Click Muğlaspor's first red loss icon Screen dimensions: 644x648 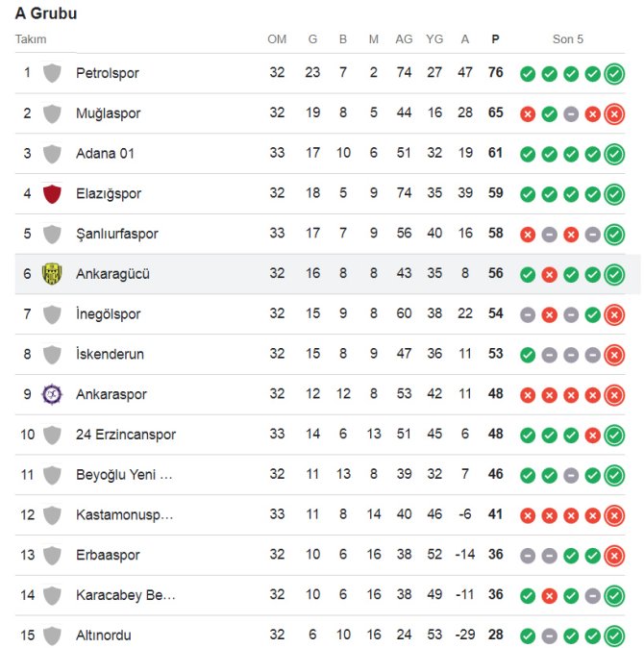(x=528, y=113)
